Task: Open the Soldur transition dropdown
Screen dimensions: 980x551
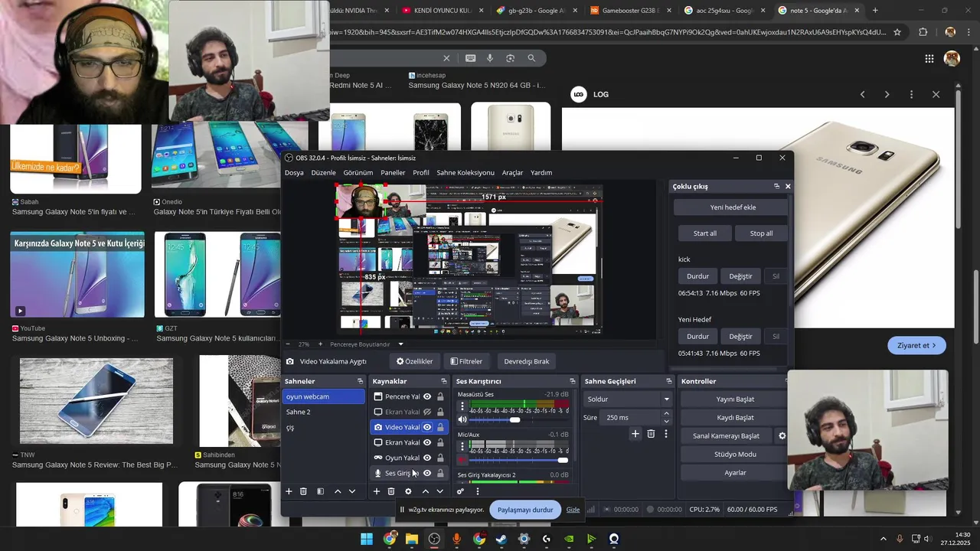Action: pyautogui.click(x=628, y=399)
